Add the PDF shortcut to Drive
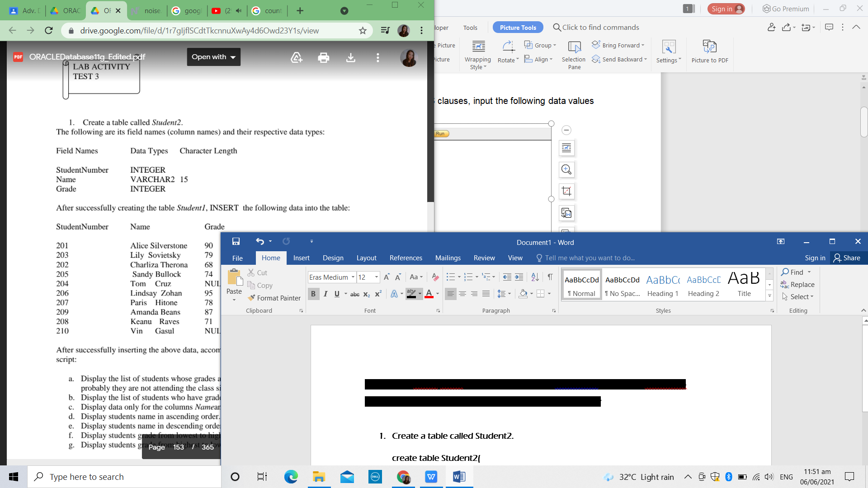This screenshot has height=488, width=868. point(297,57)
